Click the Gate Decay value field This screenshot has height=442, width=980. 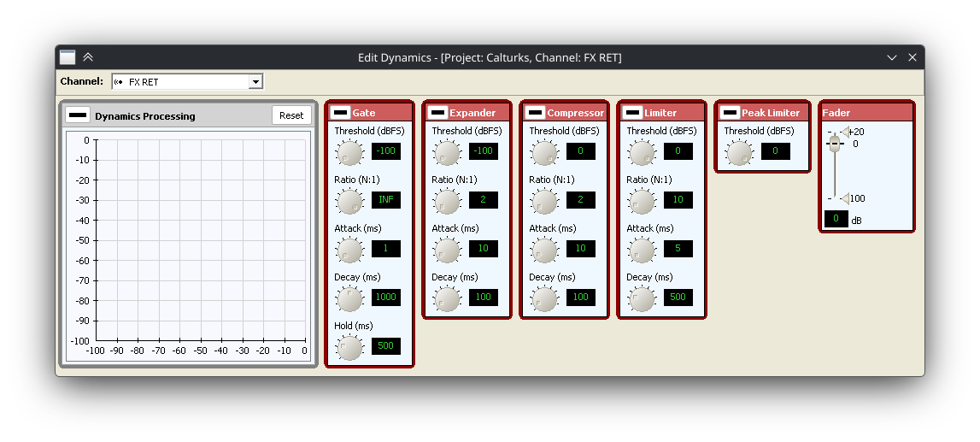pyautogui.click(x=386, y=298)
